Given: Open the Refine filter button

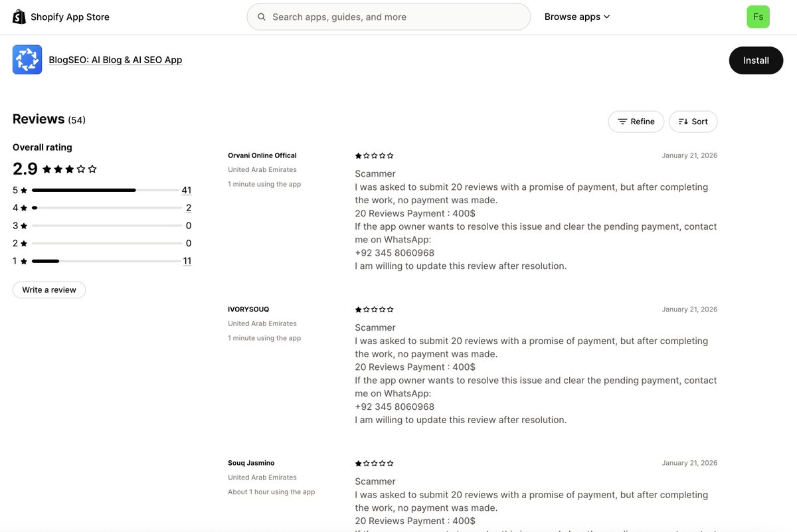Looking at the screenshot, I should click(x=636, y=122).
